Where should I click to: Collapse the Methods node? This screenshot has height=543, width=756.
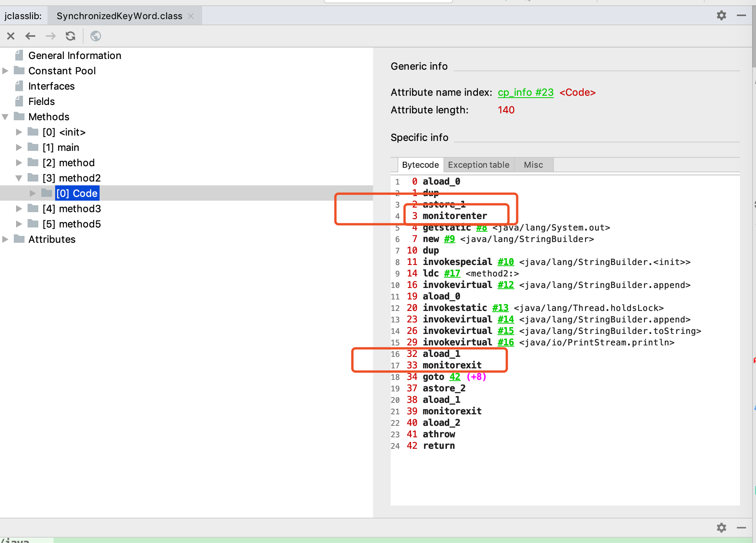[x=5, y=117]
